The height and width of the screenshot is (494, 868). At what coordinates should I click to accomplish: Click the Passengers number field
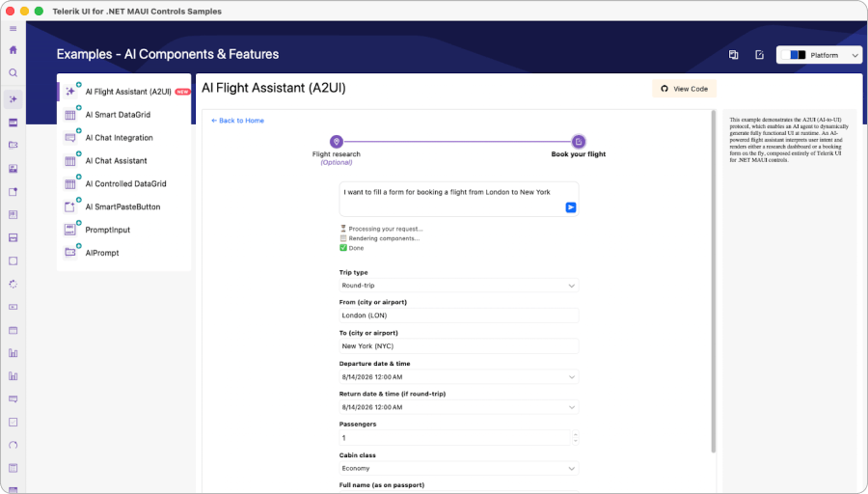coord(454,437)
